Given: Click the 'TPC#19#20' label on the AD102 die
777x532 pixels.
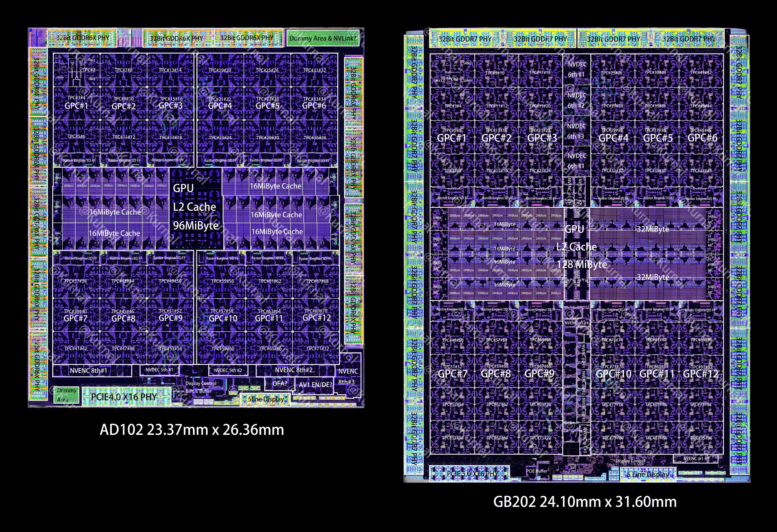Looking at the screenshot, I should (220, 70).
